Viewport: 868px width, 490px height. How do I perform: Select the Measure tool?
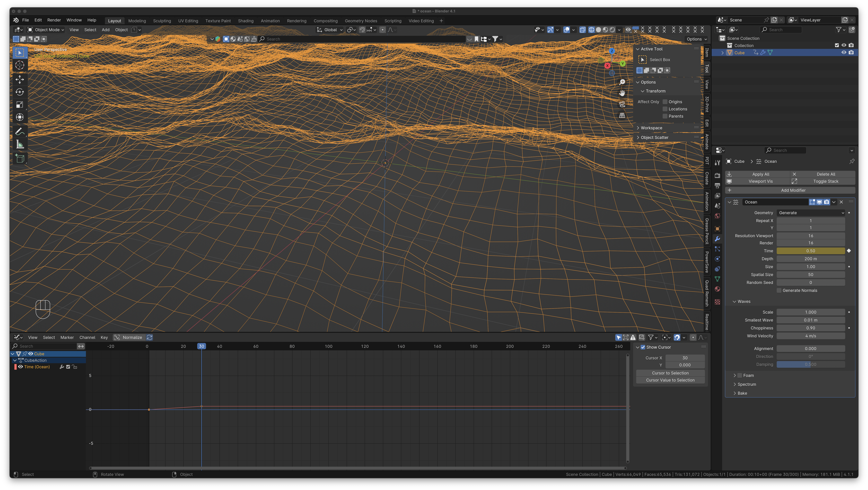[x=20, y=144]
